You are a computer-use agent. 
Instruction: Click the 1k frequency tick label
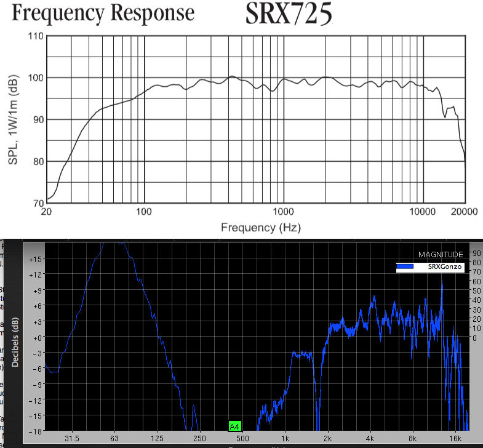click(x=285, y=438)
